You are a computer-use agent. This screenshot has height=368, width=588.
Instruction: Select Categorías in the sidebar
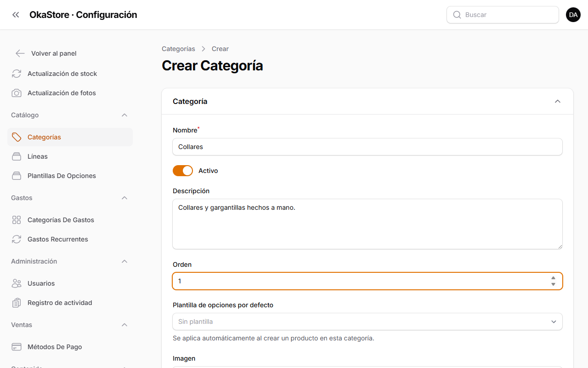[70, 137]
